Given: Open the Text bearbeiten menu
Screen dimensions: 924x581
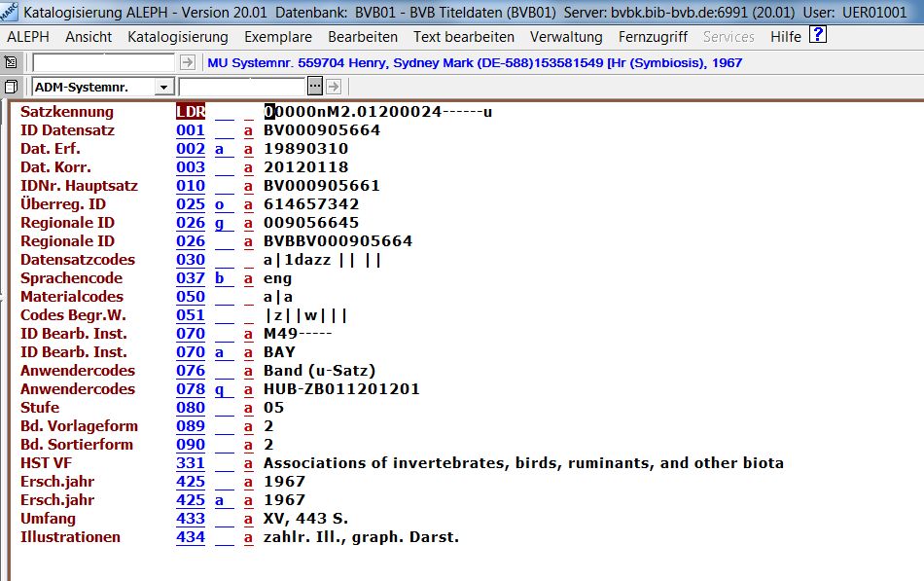Looking at the screenshot, I should 463,37.
